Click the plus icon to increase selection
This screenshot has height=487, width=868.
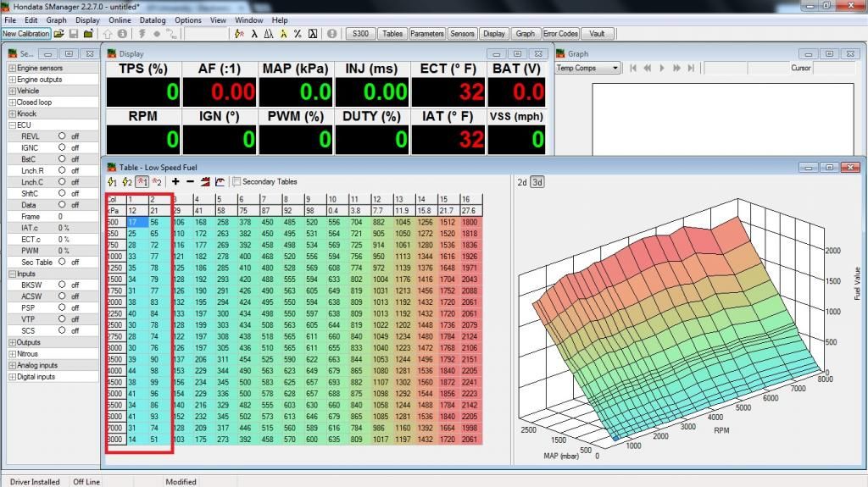coord(175,181)
